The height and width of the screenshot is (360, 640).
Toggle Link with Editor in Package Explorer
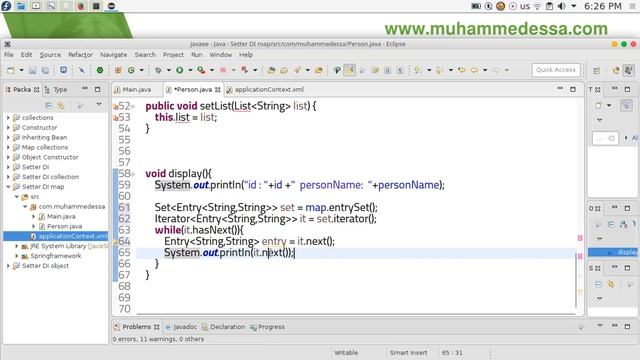[x=61, y=106]
